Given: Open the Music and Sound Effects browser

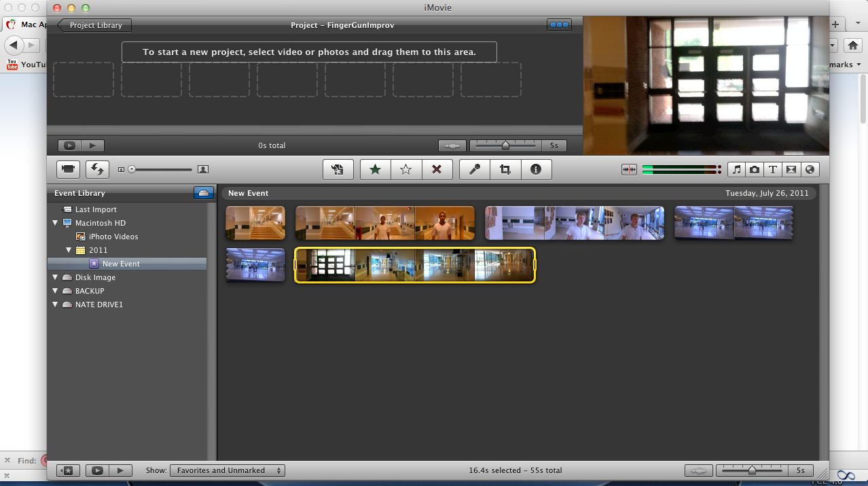Looking at the screenshot, I should [x=736, y=169].
